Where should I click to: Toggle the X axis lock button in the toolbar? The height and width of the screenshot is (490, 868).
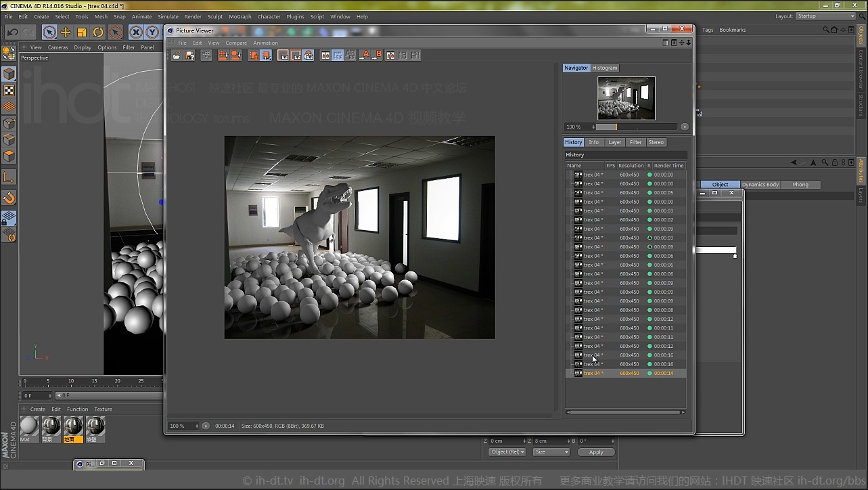click(136, 32)
